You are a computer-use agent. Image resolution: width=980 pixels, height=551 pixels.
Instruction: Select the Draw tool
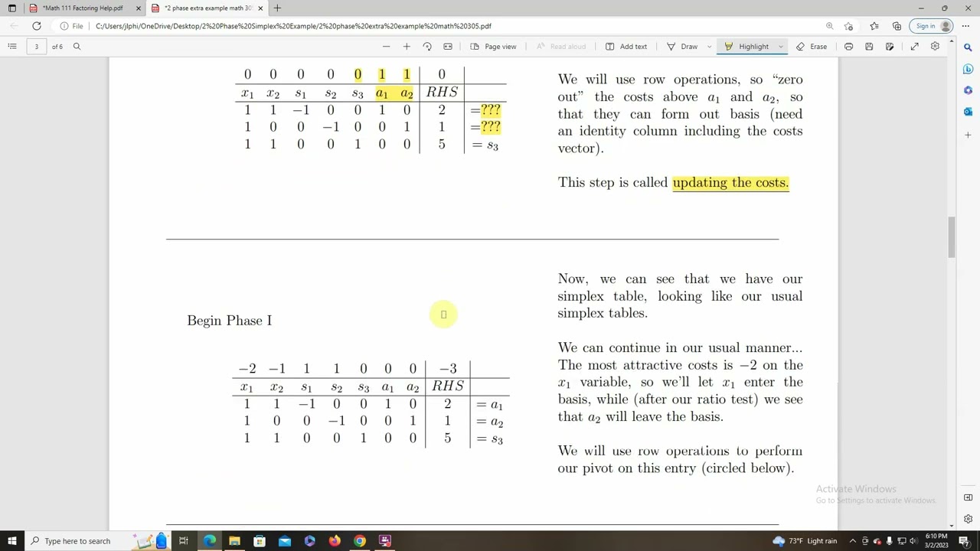pos(682,47)
